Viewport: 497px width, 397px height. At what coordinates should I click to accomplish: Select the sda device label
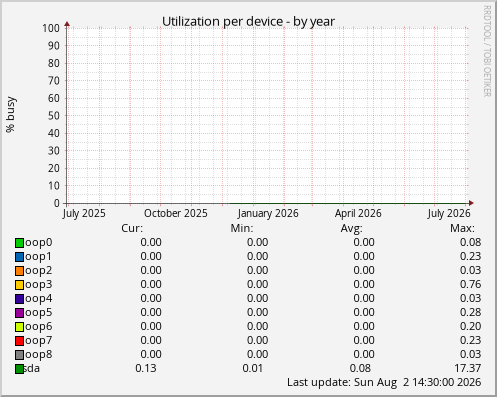[x=32, y=368]
